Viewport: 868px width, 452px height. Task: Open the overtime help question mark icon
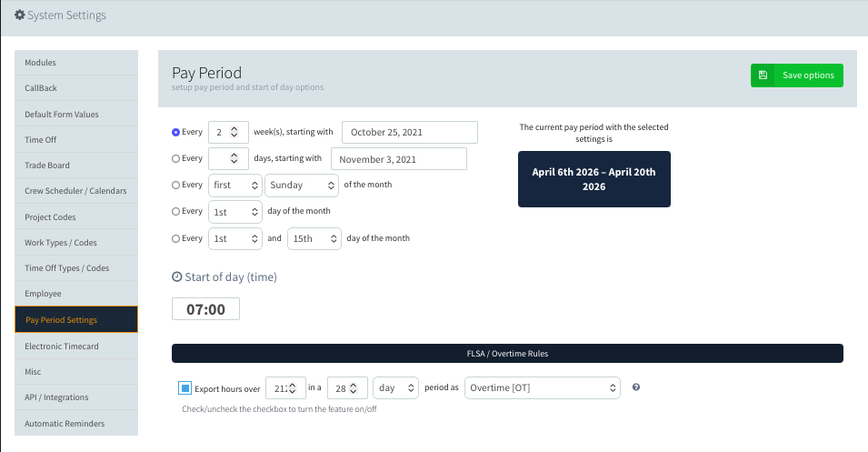636,387
